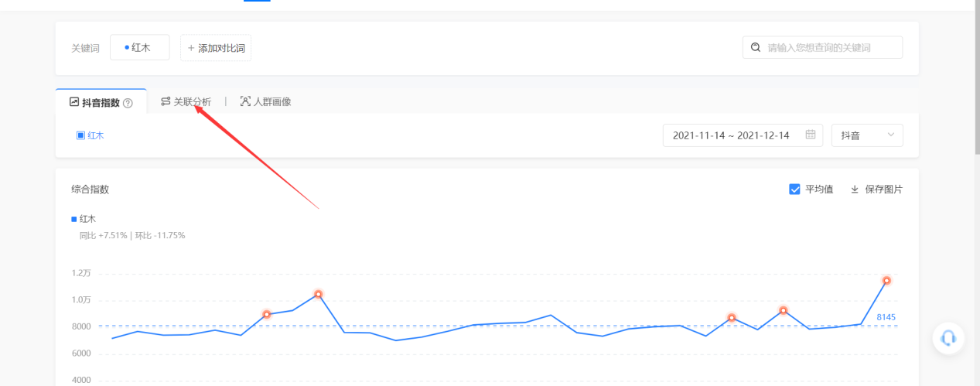Viewport: 980px width, 386px height.
Task: Toggle the 红木 series legend checkbox
Action: (80, 135)
